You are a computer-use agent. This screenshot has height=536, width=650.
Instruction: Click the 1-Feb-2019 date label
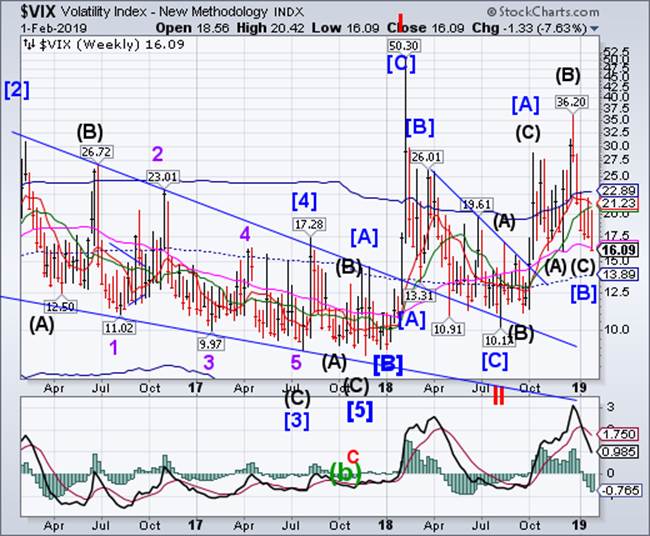pos(53,28)
